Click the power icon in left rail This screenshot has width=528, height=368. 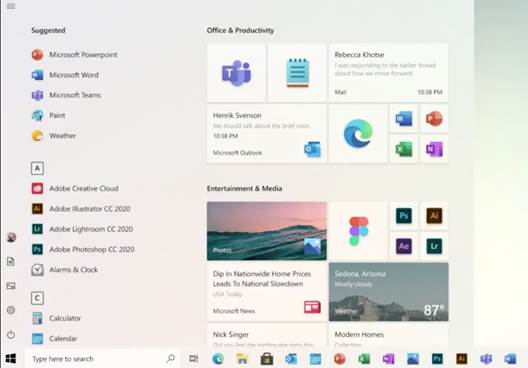[11, 335]
